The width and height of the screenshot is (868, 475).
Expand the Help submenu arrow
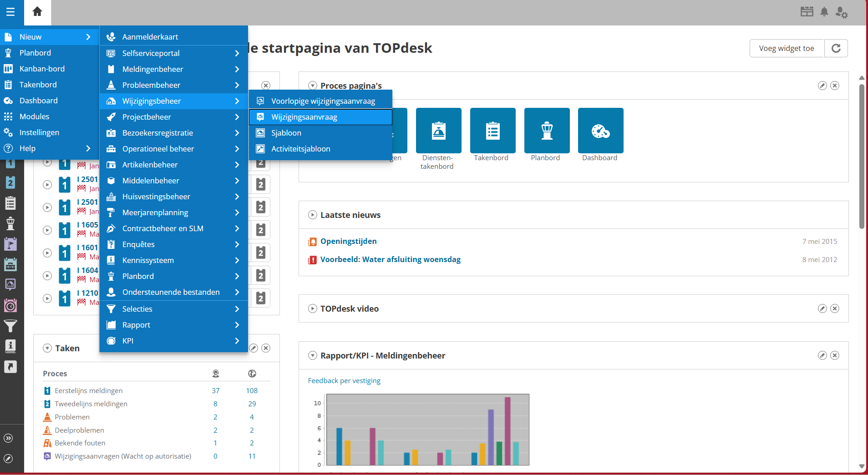[x=88, y=148]
